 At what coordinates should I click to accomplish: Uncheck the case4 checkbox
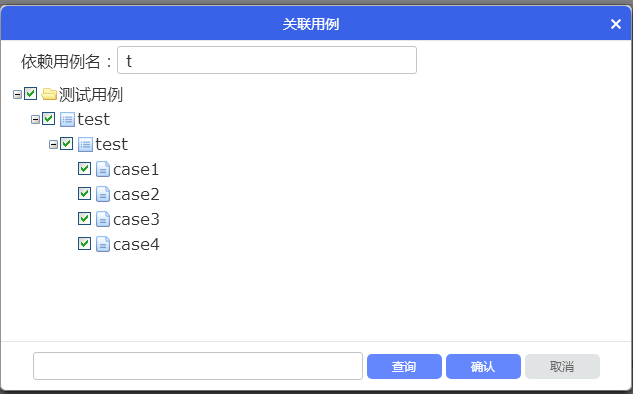[x=84, y=243]
